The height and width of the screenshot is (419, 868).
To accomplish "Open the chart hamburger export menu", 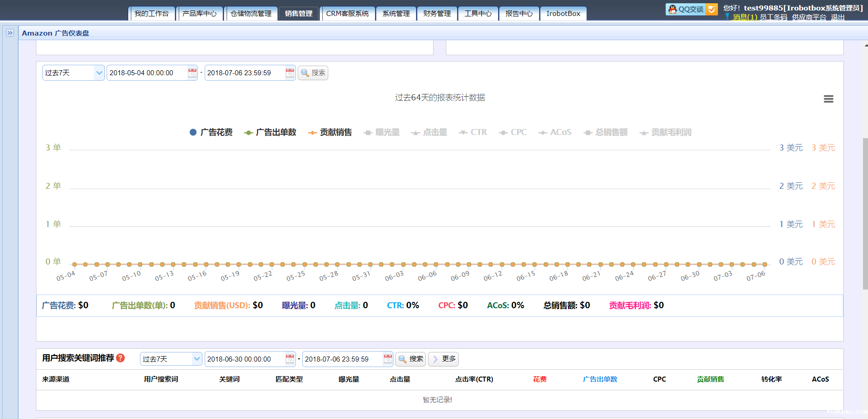I will (x=828, y=99).
